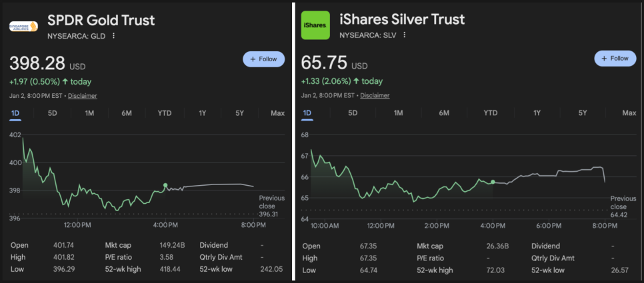Select YTD range on GLD chart
The image size is (644, 283).
point(164,113)
